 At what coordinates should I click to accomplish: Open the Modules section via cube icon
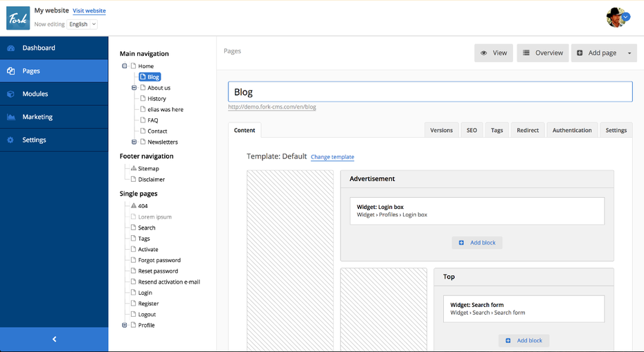11,94
